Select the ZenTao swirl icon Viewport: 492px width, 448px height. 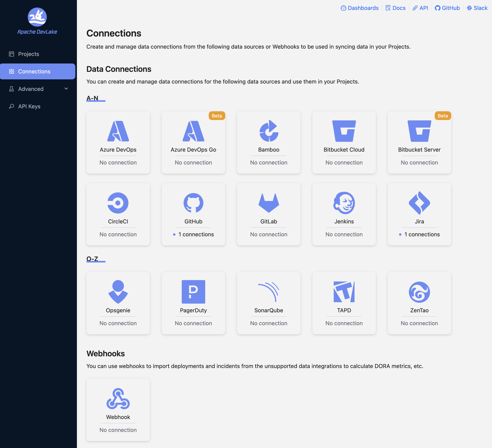(x=419, y=292)
